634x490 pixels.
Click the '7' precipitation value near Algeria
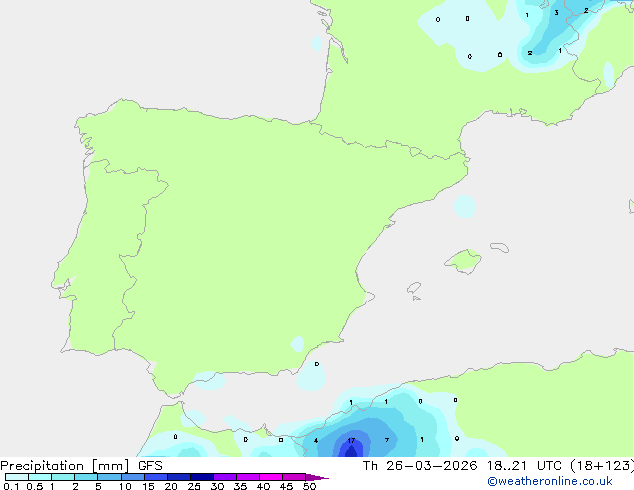click(x=387, y=440)
